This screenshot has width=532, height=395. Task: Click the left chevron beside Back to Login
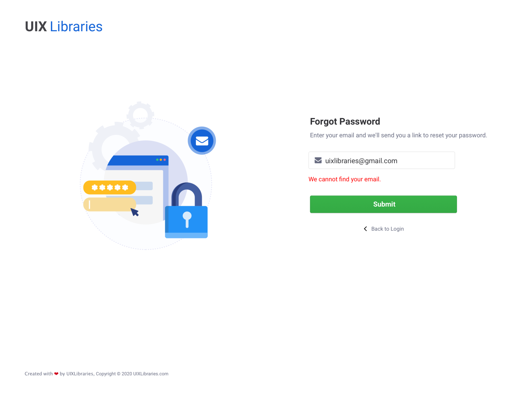(365, 229)
